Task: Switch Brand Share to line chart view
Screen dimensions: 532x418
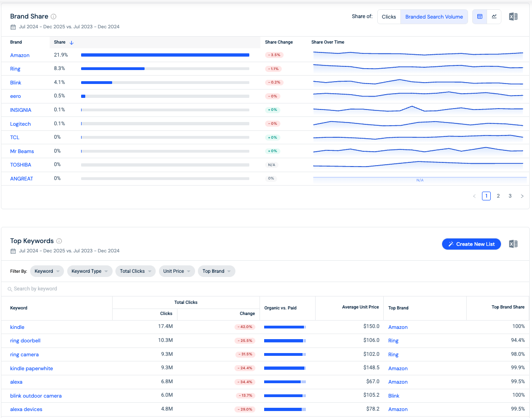Action: [494, 17]
